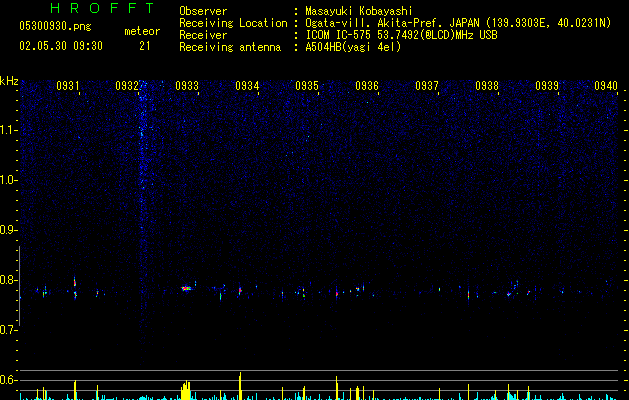Click the 0934 time marker
The image size is (629, 400).
pos(247,86)
